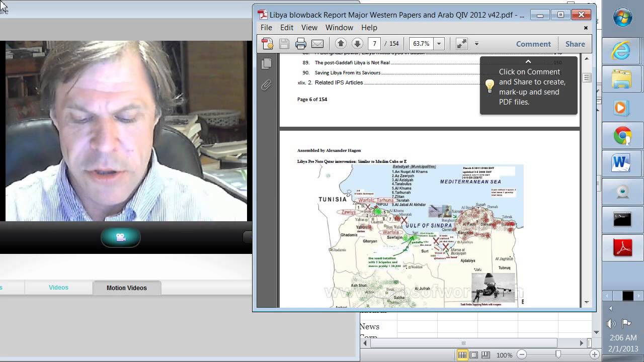This screenshot has height=362, width=644.
Task: Click Excel vertical scrollbar down arrow
Action: [x=597, y=332]
